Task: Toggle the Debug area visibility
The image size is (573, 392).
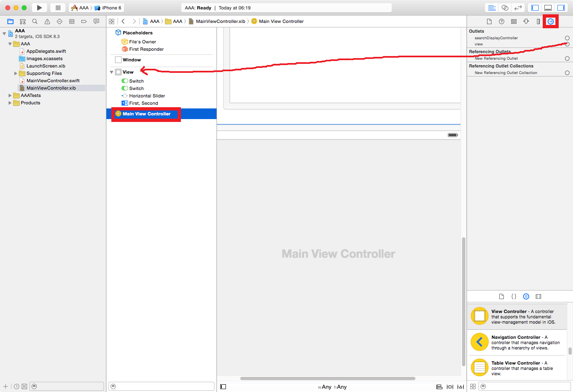Action: pyautogui.click(x=548, y=8)
